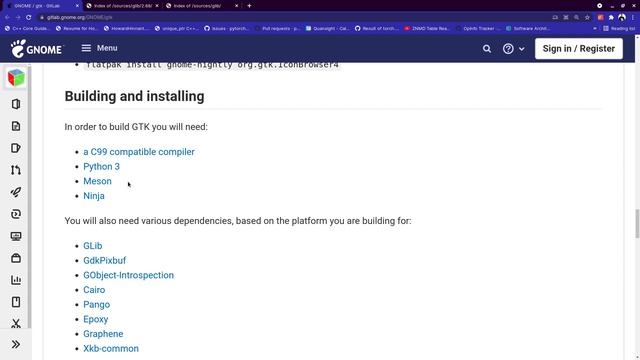Open the Pango link

click(x=96, y=304)
